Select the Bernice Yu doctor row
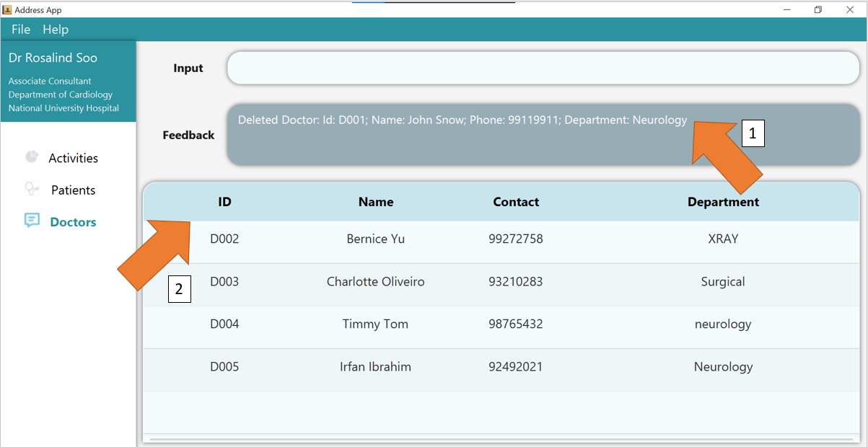Screen dimensions: 868x447 (375, 239)
